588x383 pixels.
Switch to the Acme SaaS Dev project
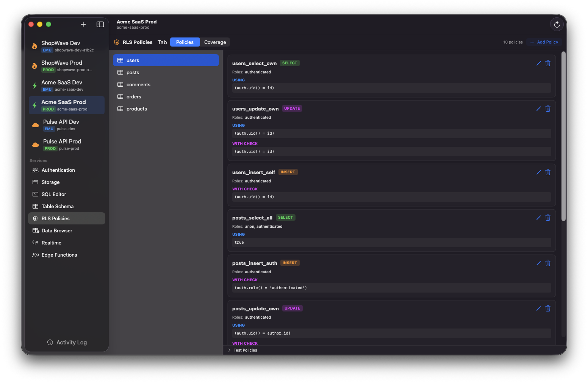pos(66,85)
